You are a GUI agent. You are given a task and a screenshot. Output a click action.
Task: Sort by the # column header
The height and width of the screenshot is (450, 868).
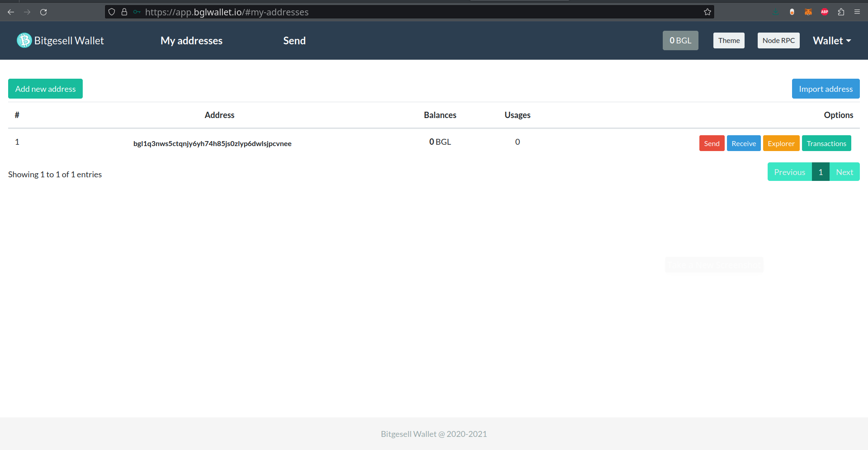17,115
